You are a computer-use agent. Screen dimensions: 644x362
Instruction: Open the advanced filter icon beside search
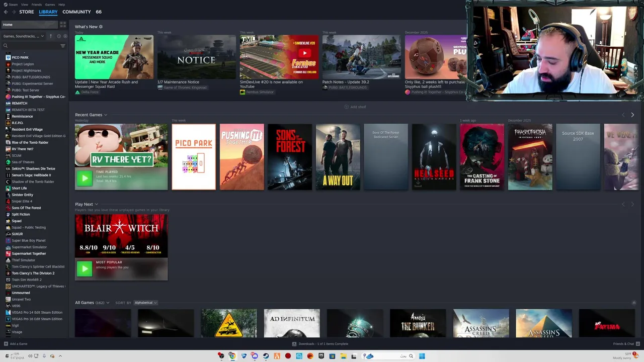pyautogui.click(x=63, y=46)
